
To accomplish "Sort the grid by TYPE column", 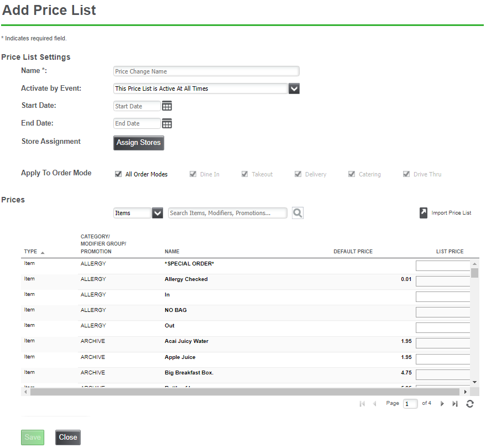I will click(31, 252).
